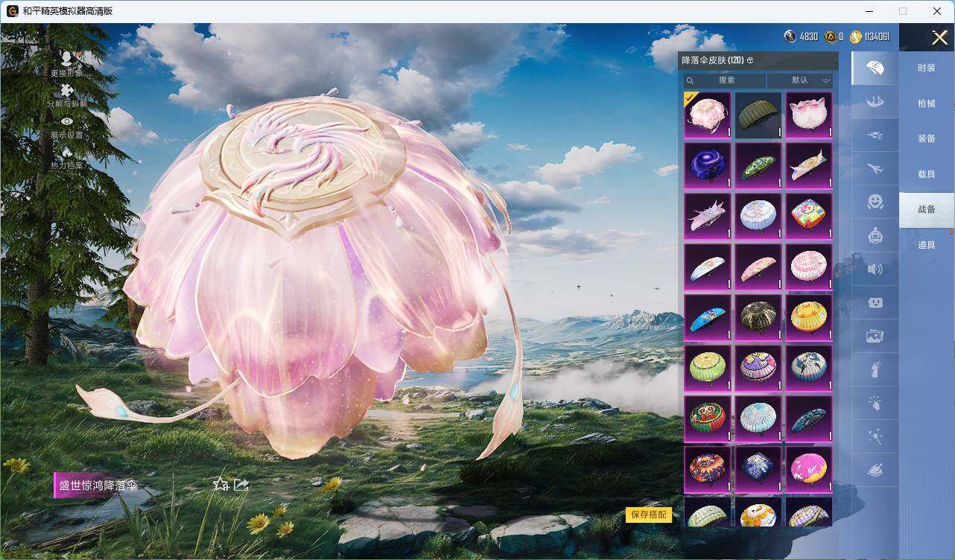The height and width of the screenshot is (560, 955).
Task: Select the red-green owl face parachute thumbnail
Action: click(x=708, y=419)
